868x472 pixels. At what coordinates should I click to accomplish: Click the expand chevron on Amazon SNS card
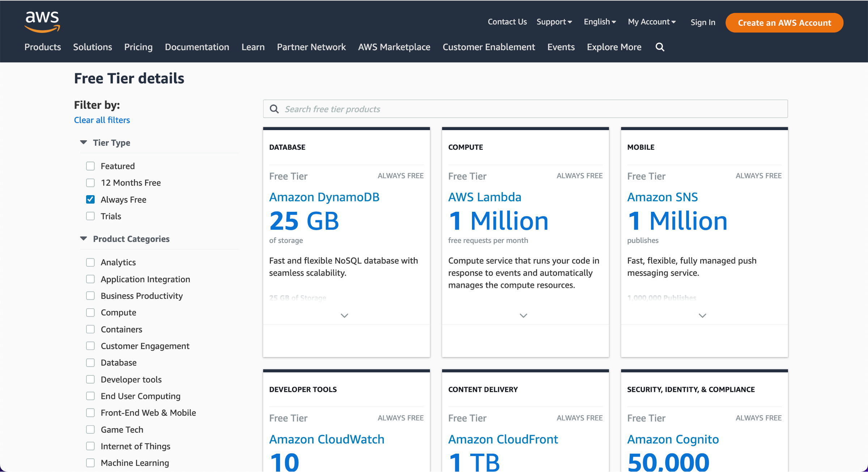[702, 315]
